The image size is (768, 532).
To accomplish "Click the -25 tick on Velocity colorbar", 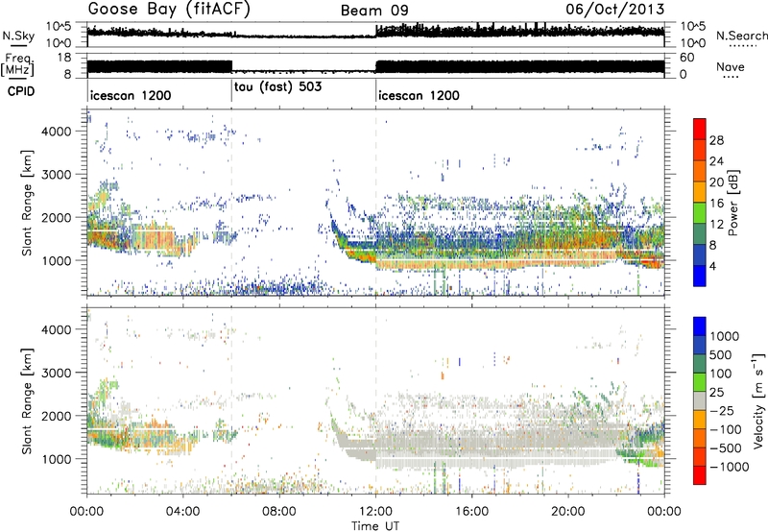I will 721,410.
